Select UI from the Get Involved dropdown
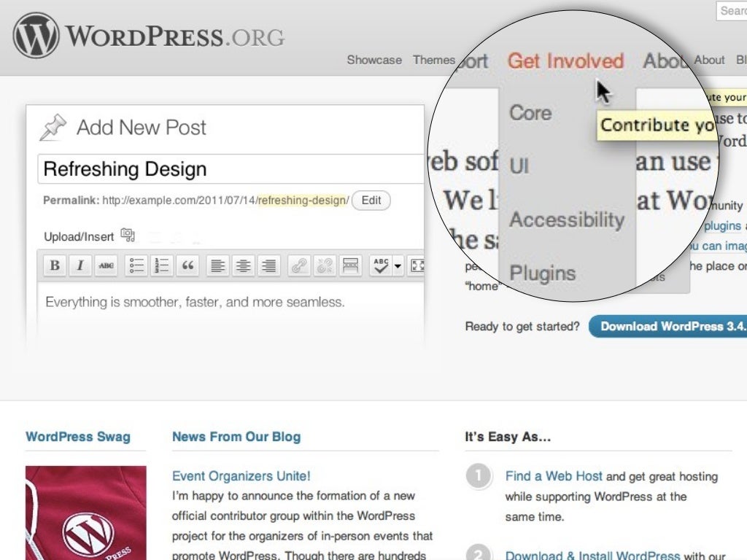747x560 pixels. (519, 166)
